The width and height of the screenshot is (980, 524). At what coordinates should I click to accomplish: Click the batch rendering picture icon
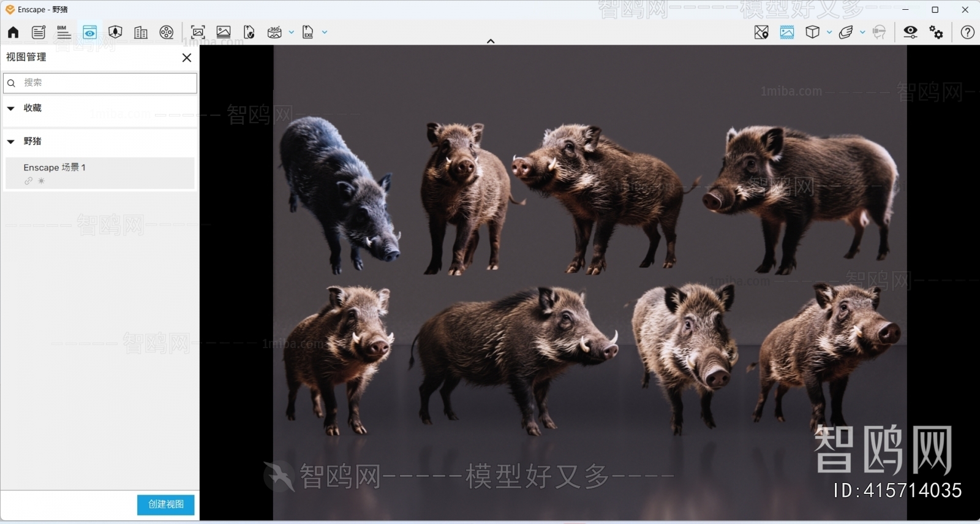pos(224,32)
